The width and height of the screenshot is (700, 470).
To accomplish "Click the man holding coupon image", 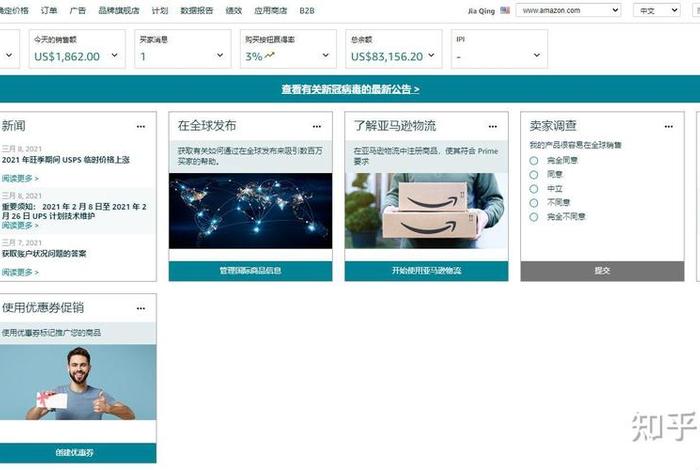I will 78,382.
